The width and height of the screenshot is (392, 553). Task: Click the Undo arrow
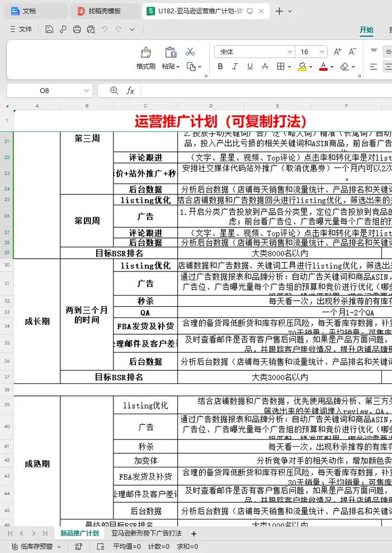coord(105,30)
